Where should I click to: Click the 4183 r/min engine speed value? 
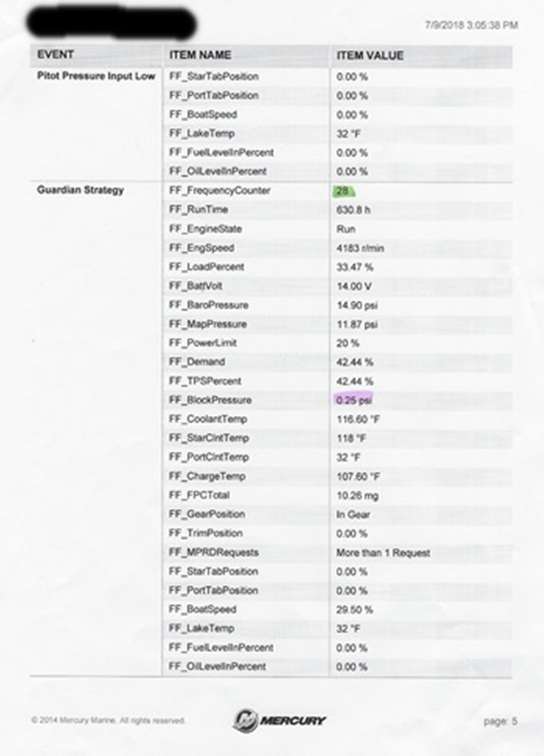click(x=360, y=248)
